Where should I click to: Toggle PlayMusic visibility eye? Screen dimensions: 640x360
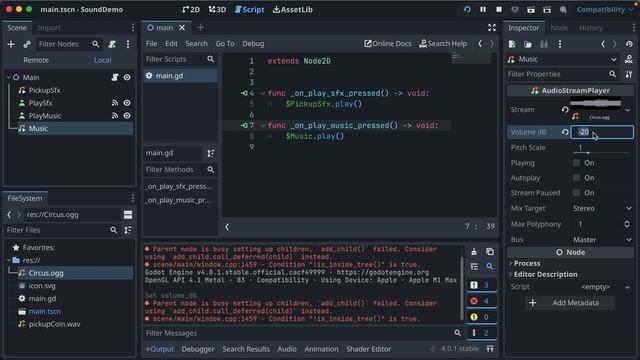127,116
